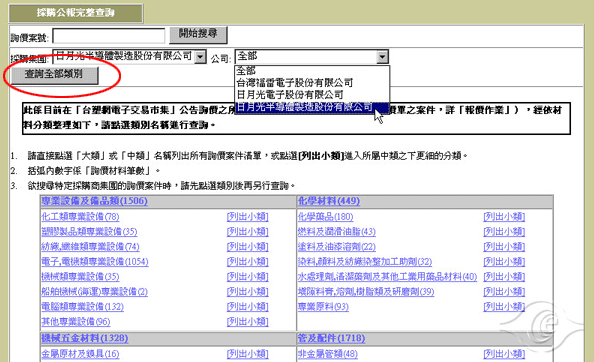Choose 日月光電子股份有限公司 option
Image resolution: width=594 pixels, height=362 pixels.
pos(290,94)
